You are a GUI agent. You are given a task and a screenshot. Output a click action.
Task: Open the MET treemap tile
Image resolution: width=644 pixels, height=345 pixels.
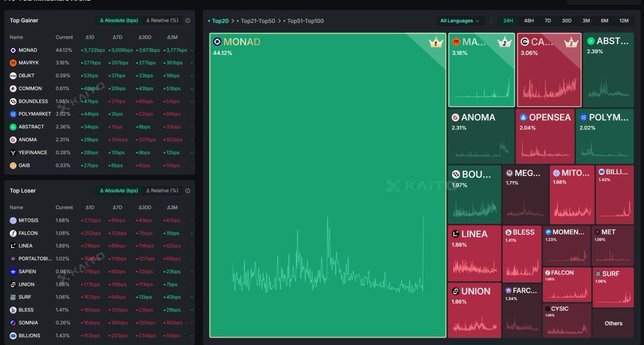(613, 246)
